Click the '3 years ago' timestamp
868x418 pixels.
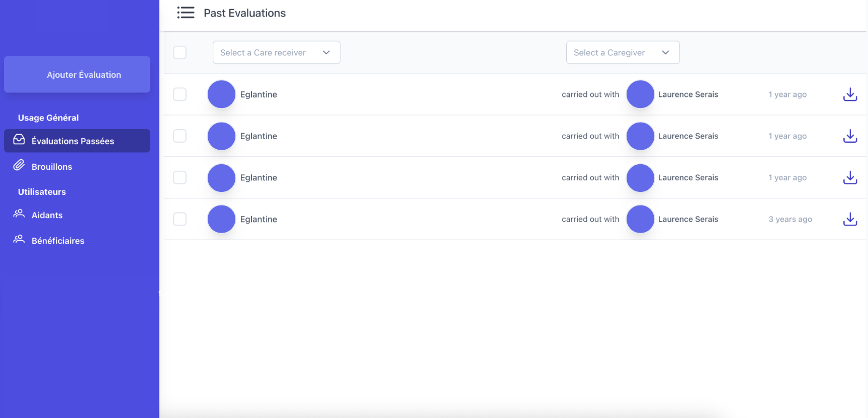[x=790, y=219]
